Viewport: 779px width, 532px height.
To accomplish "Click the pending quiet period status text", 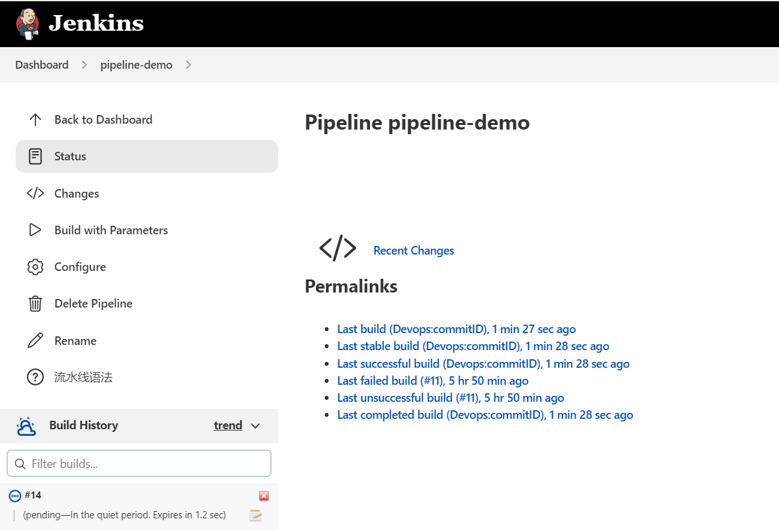I will point(124,515).
